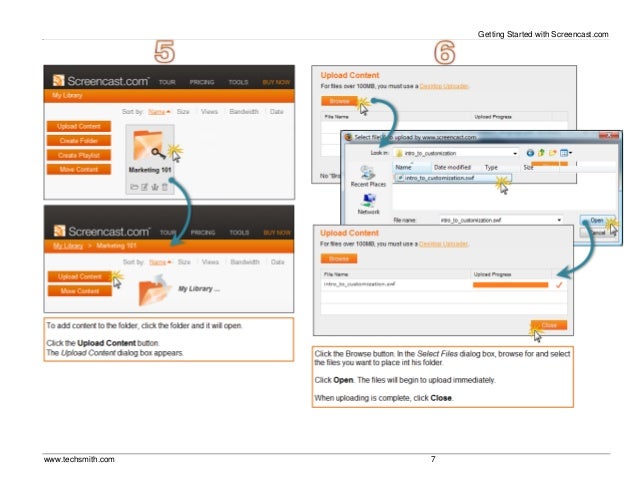
Task: Click BUY NOW in the Marketing 101 page header
Action: pyautogui.click(x=277, y=233)
